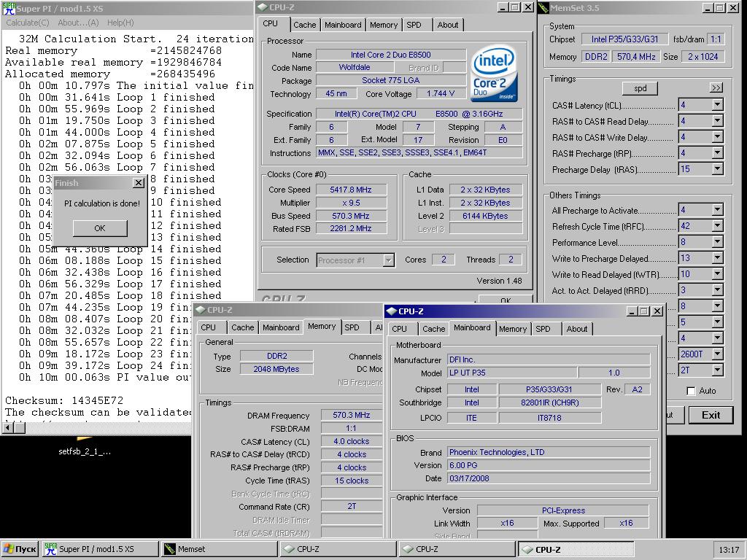Switch to SPD tab in top CPU-Z window
Viewport: 747px width, 560px height.
(414, 25)
